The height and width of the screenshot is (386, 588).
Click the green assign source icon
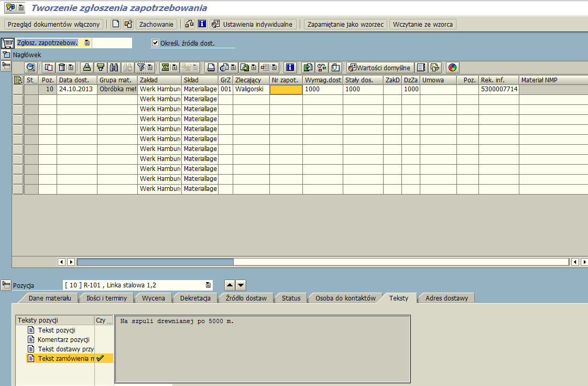point(308,68)
